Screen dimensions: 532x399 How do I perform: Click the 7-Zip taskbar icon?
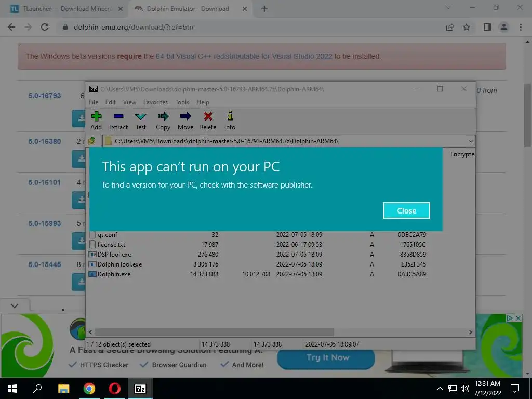[140, 389]
